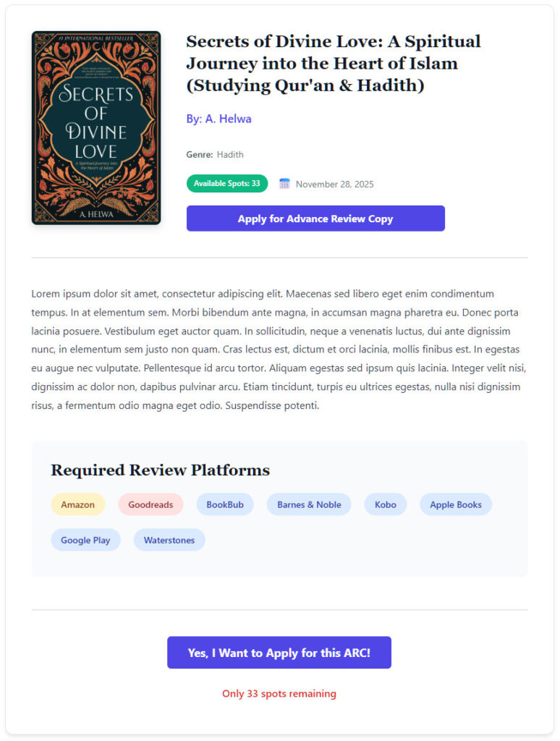
Task: Select the Amazon review platform badge
Action: click(x=78, y=504)
